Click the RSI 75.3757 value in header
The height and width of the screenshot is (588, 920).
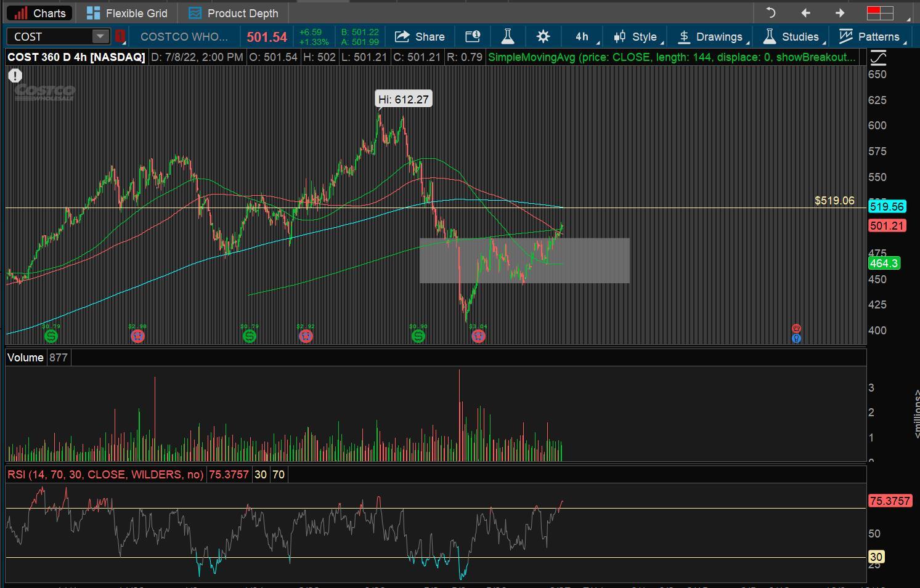(229, 475)
